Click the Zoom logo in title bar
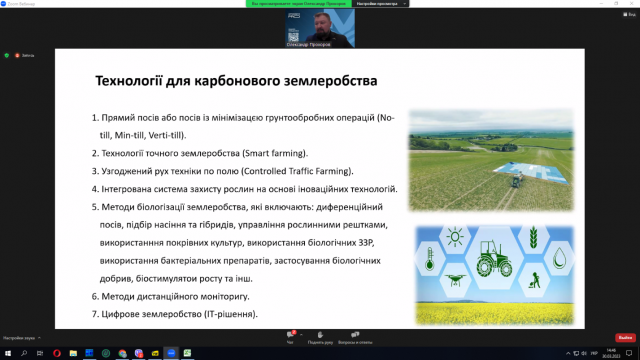The width and height of the screenshot is (640, 360). pos(3,3)
